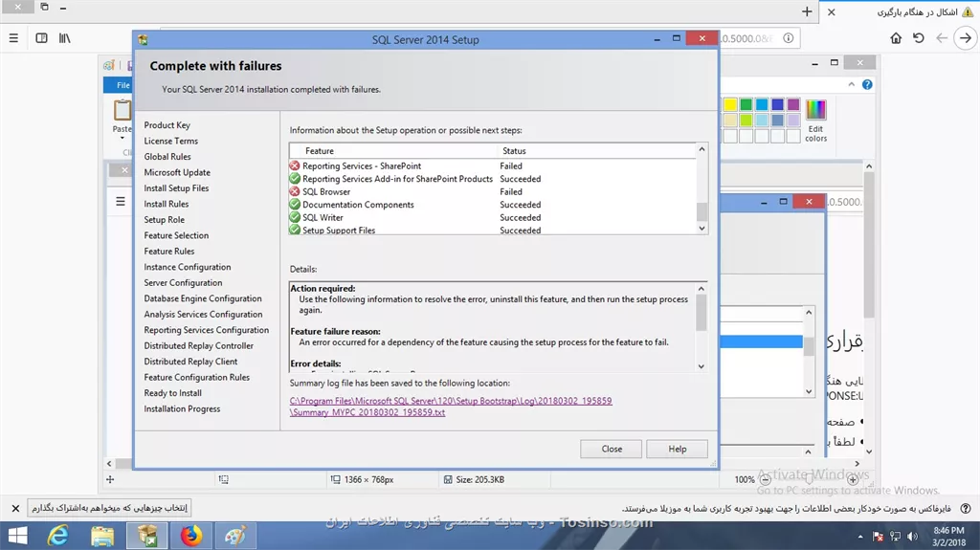
Task: Open the File tab in Paint
Action: (x=123, y=85)
